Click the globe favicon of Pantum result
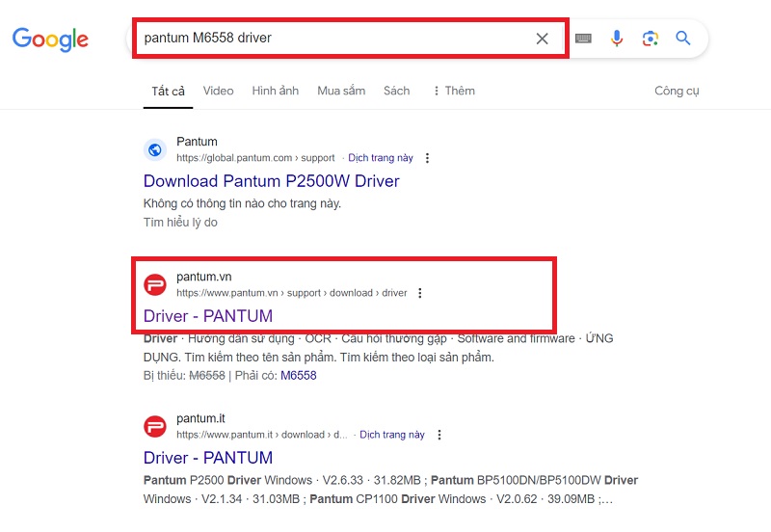 click(155, 150)
